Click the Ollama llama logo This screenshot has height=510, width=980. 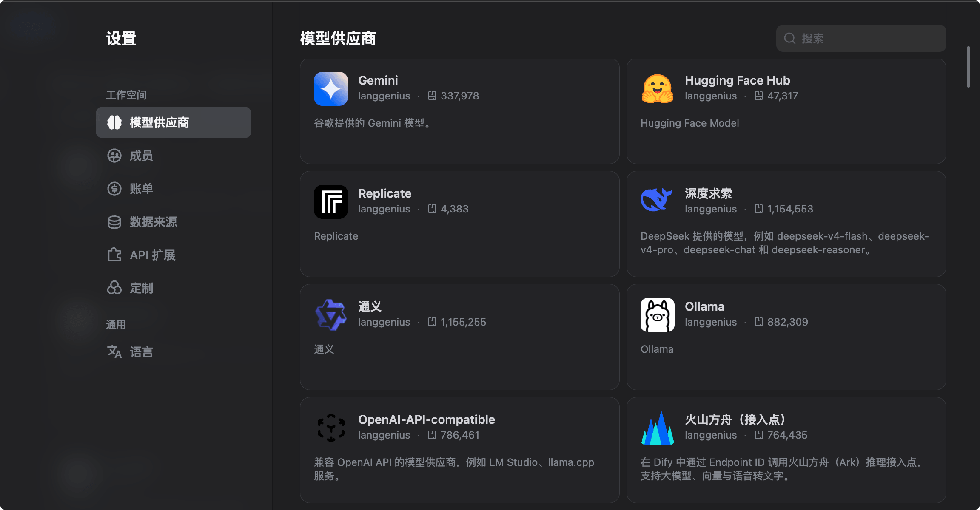658,315
